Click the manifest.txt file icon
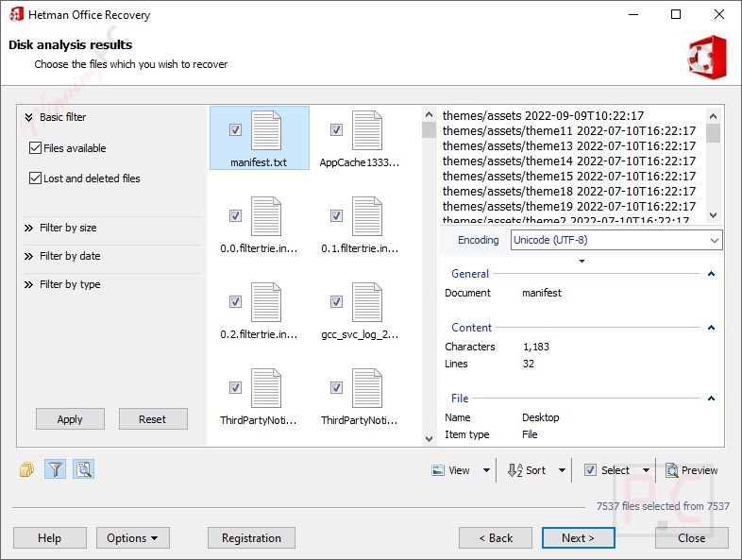This screenshot has width=742, height=560. tap(266, 130)
